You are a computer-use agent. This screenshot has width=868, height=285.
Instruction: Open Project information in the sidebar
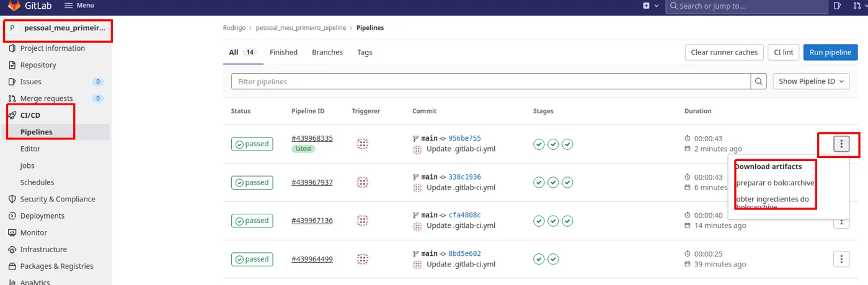pyautogui.click(x=53, y=48)
